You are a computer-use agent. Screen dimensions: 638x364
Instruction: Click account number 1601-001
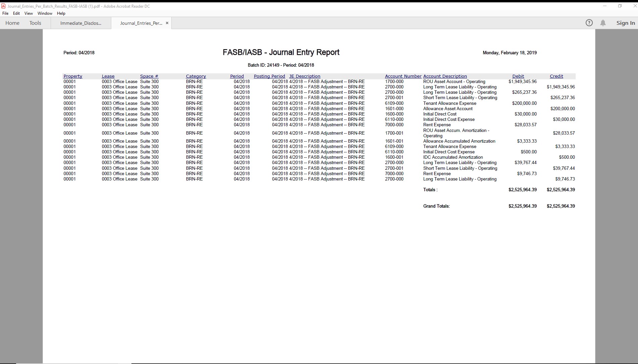tap(394, 141)
